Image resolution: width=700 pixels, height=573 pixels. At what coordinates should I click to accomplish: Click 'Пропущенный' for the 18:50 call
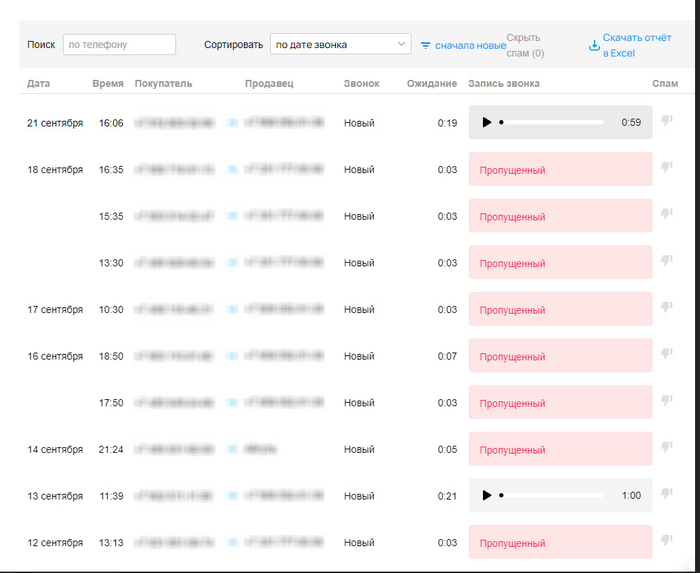pos(512,357)
